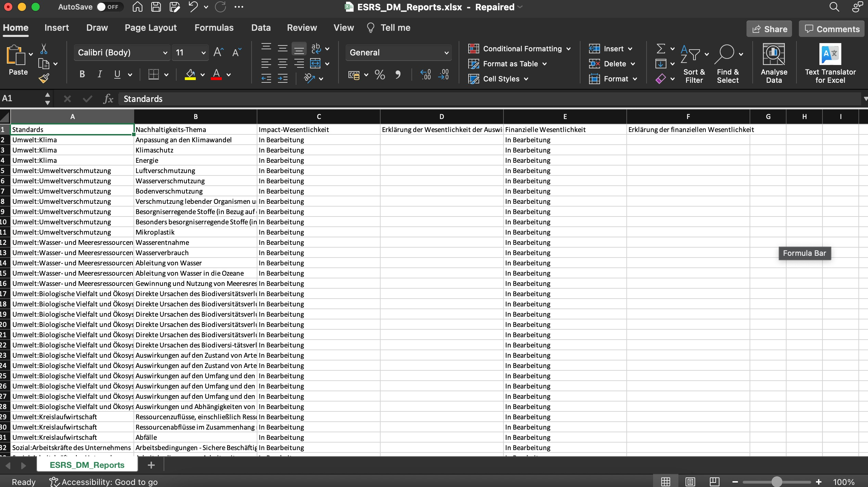Click the Cut scissors icon
This screenshot has height=487, width=868.
(x=44, y=49)
